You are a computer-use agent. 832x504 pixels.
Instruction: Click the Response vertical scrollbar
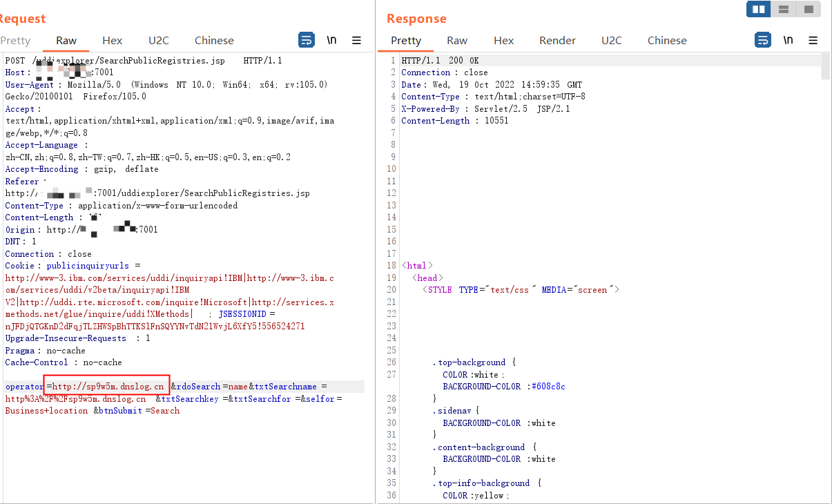coord(826,67)
